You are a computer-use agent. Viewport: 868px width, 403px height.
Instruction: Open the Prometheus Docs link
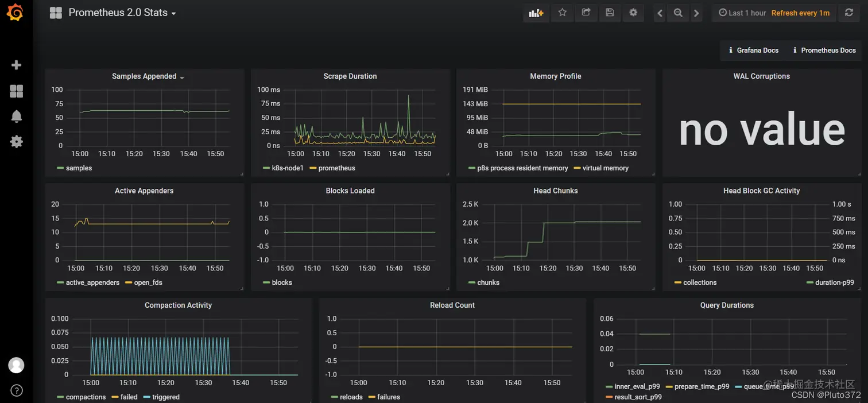(x=824, y=51)
